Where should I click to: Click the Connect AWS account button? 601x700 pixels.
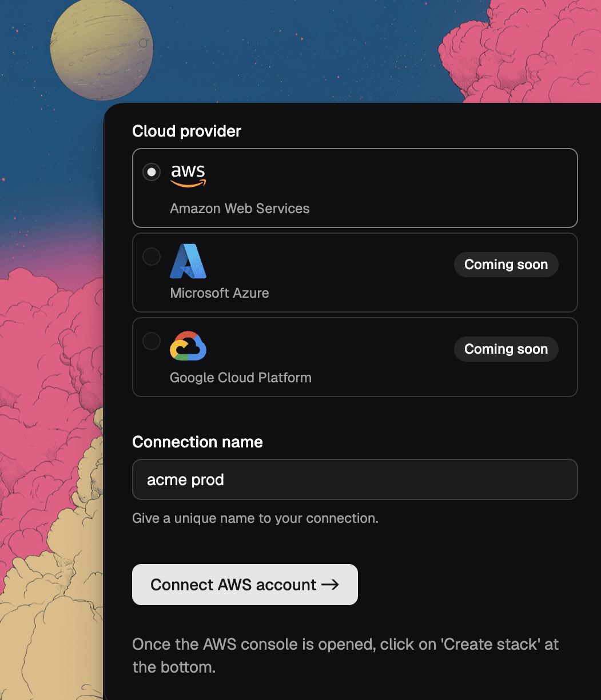[x=245, y=585]
